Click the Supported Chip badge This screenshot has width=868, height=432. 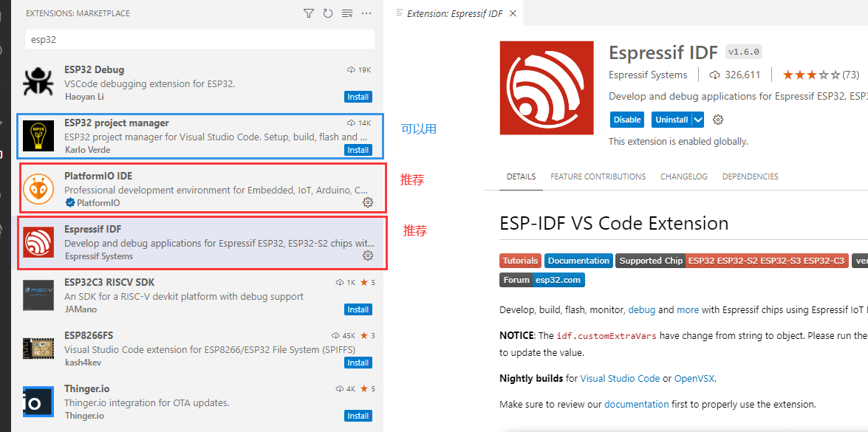click(732, 261)
